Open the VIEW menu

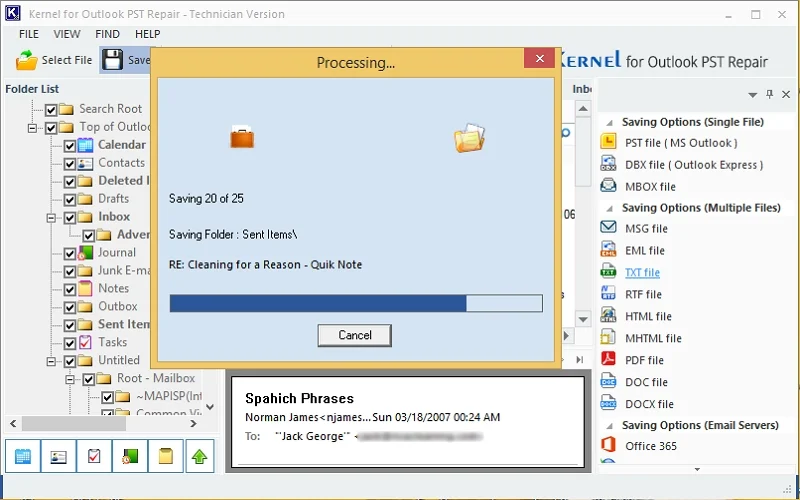point(67,34)
